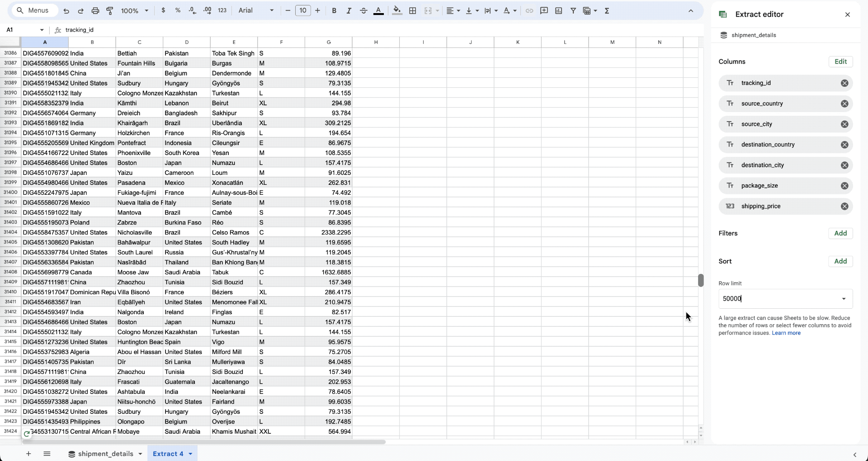
Task: Remove the shipping_price column
Action: point(844,207)
